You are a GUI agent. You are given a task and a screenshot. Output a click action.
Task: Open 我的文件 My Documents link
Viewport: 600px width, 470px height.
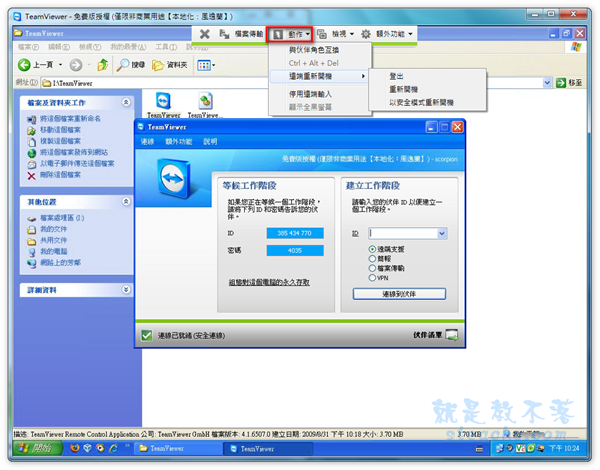click(54, 229)
